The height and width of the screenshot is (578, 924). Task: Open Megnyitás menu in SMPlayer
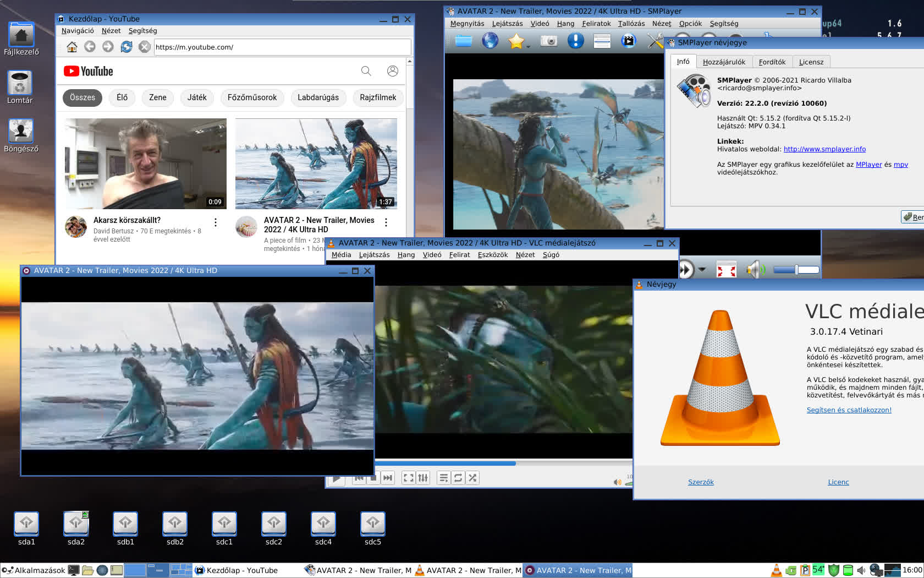tap(467, 24)
